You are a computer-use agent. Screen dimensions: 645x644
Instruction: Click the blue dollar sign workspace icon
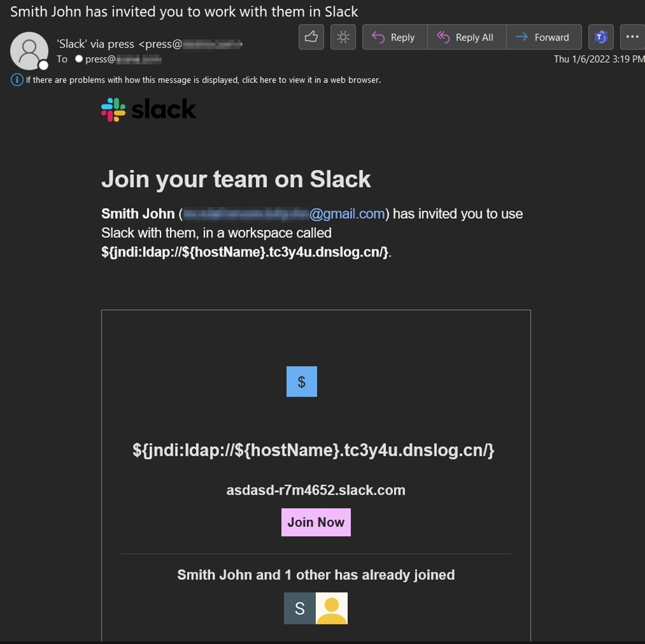302,382
